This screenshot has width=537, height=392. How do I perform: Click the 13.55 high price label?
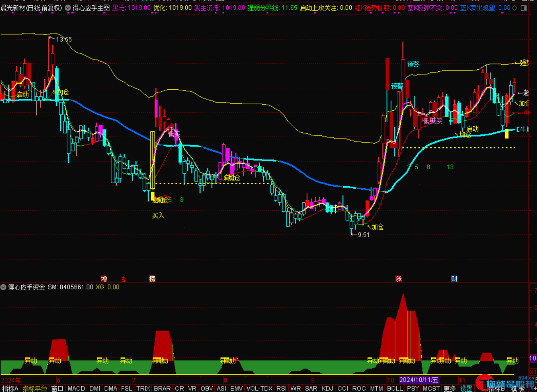tap(64, 39)
